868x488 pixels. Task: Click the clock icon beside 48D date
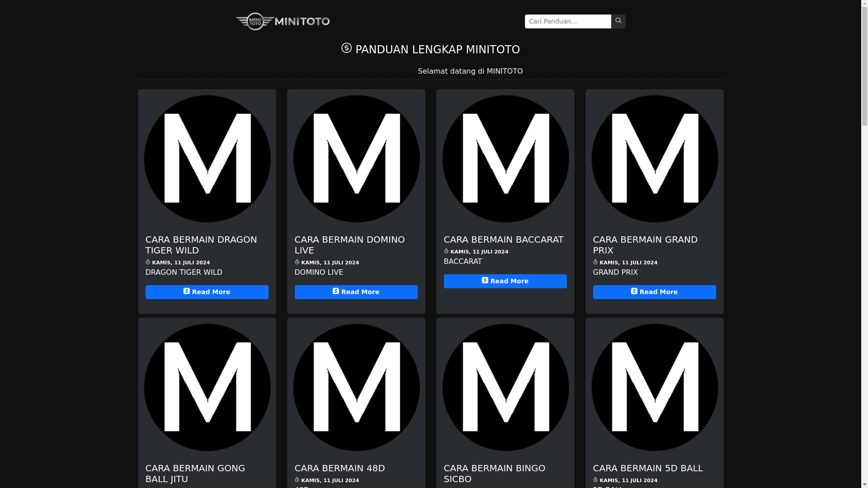coord(297,480)
